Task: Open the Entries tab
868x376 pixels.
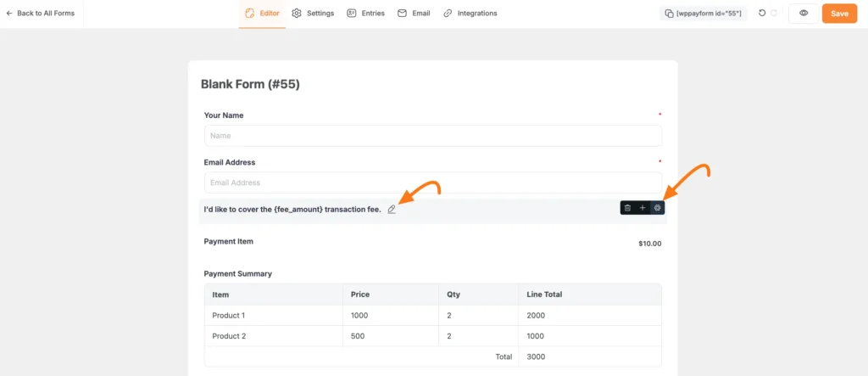Action: point(365,14)
